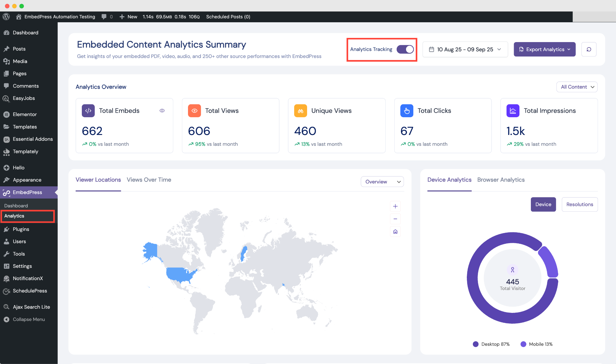Screen dimensions: 616x364
Task: Click the Elementor sidebar icon
Action: coord(6,114)
